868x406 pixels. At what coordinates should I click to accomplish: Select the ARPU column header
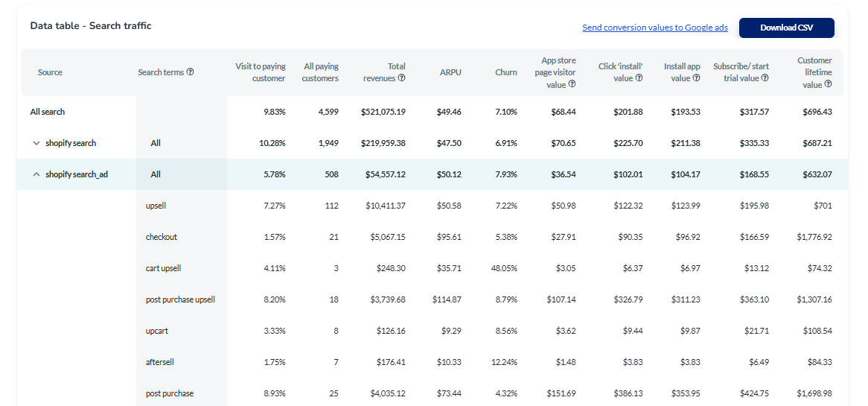tap(451, 72)
